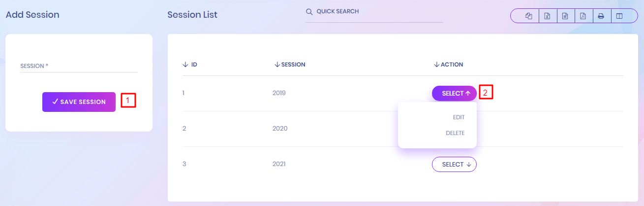Screen dimensions: 644x206
Task: Click the 2020 session row cell
Action: (x=279, y=128)
